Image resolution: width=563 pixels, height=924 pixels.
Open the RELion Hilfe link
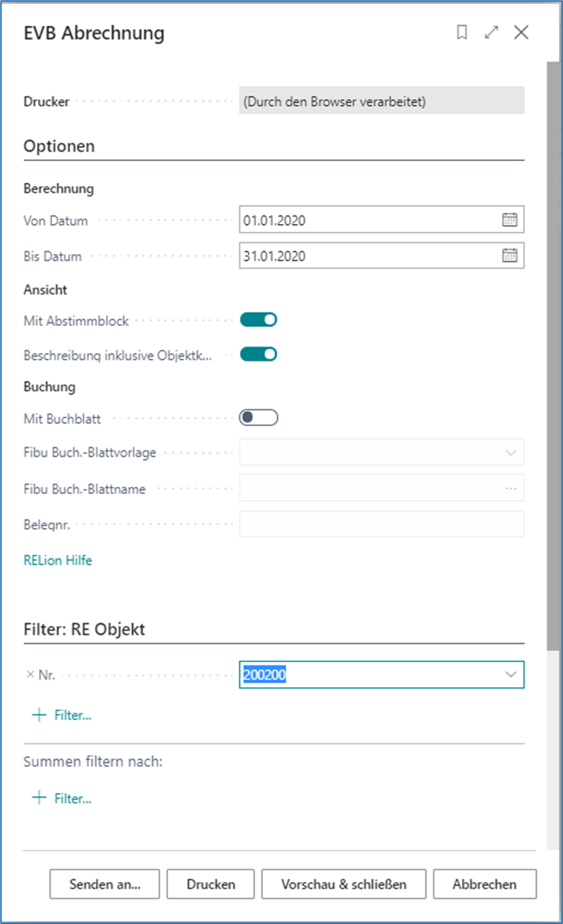click(58, 560)
